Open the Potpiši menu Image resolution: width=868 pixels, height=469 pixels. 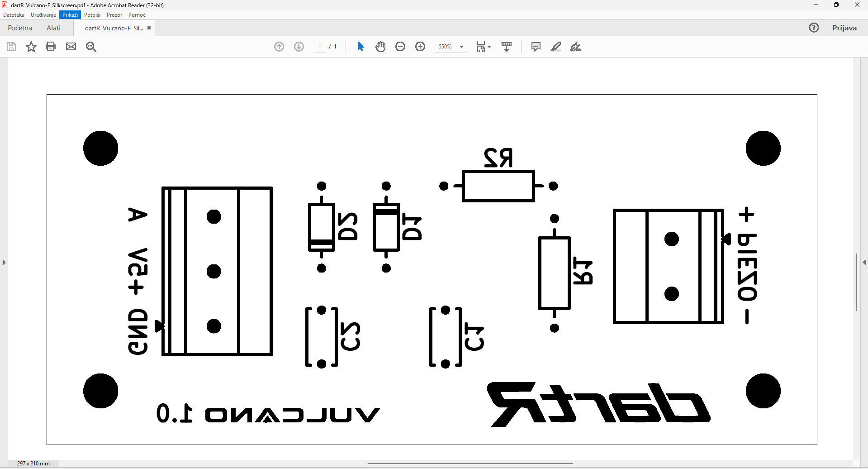click(x=92, y=15)
